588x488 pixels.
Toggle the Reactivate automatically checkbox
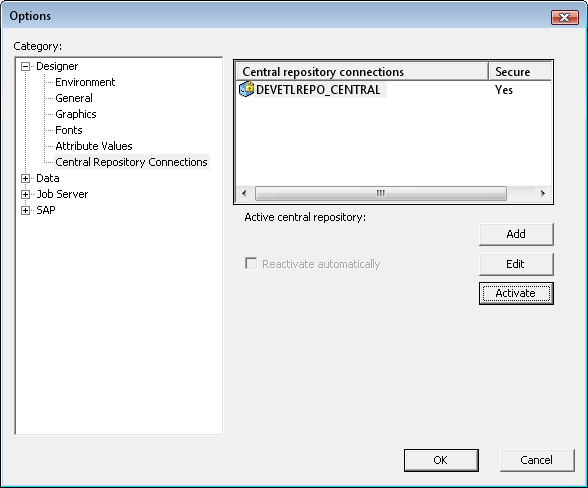coord(251,263)
